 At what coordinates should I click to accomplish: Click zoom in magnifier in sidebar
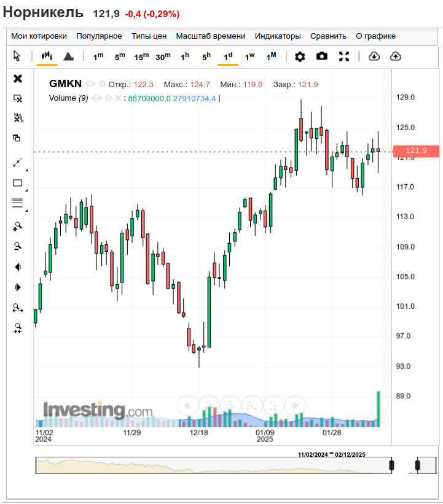click(17, 227)
